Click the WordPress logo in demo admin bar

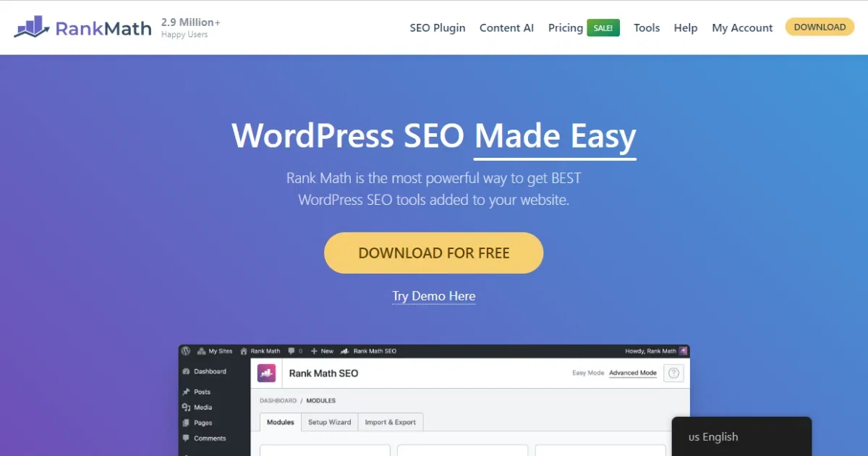186,351
